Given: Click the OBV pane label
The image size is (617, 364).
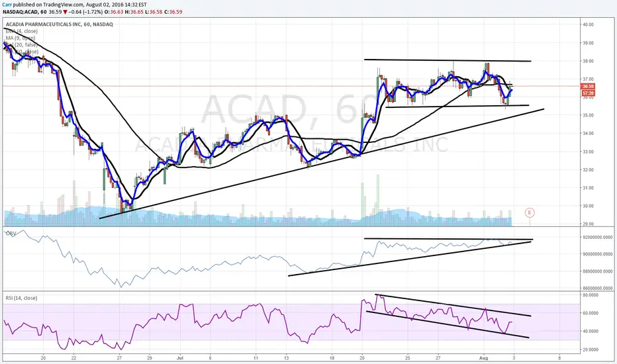Looking at the screenshot, I should tap(11, 234).
